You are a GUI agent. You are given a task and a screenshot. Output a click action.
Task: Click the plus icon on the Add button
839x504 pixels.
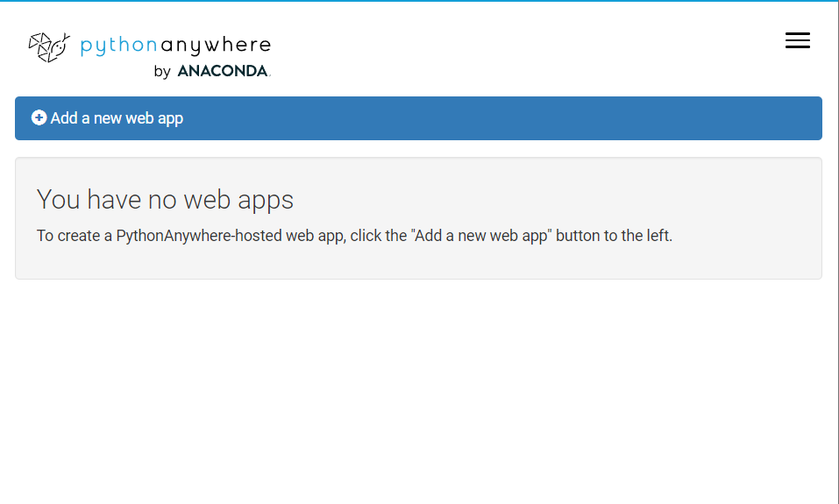[x=39, y=117]
